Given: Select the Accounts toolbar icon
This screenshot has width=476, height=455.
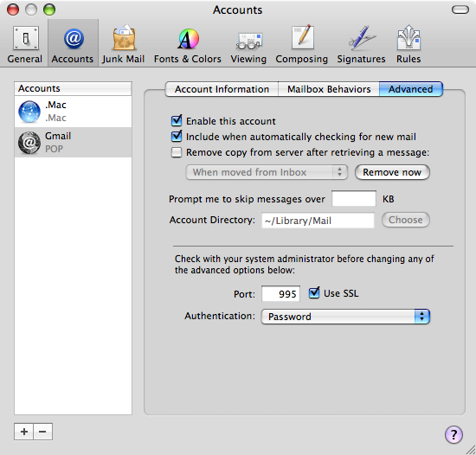Looking at the screenshot, I should (73, 44).
